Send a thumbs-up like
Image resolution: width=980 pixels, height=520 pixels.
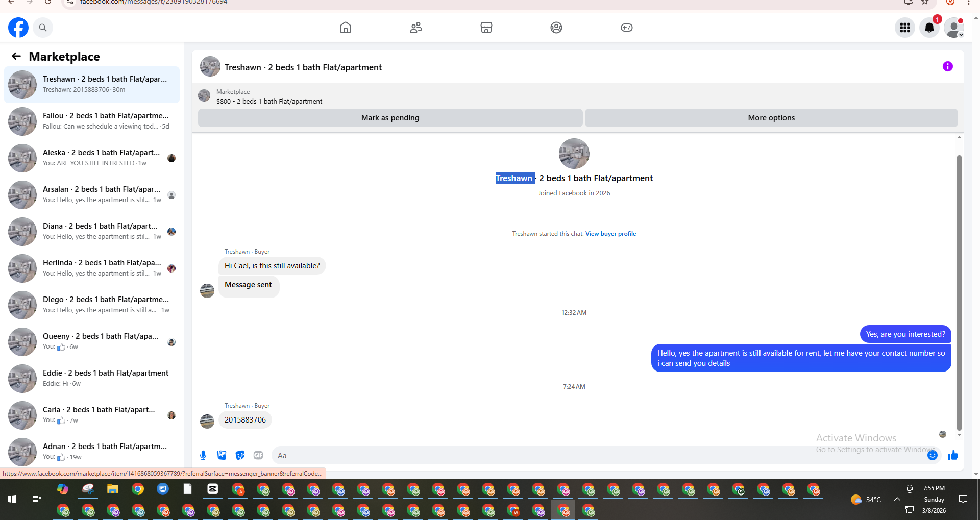(x=953, y=455)
